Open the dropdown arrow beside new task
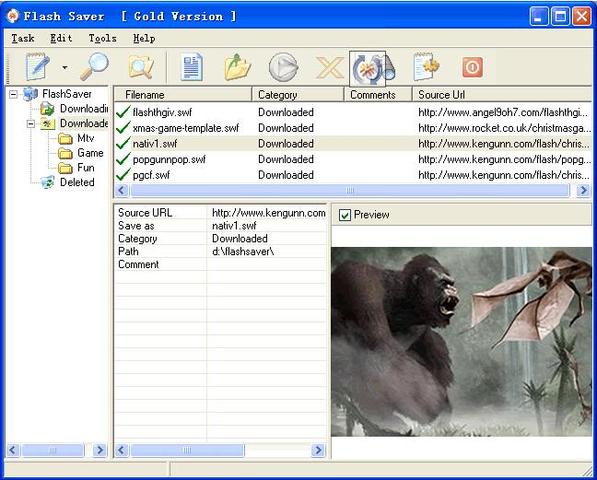The width and height of the screenshot is (597, 480). (x=65, y=68)
